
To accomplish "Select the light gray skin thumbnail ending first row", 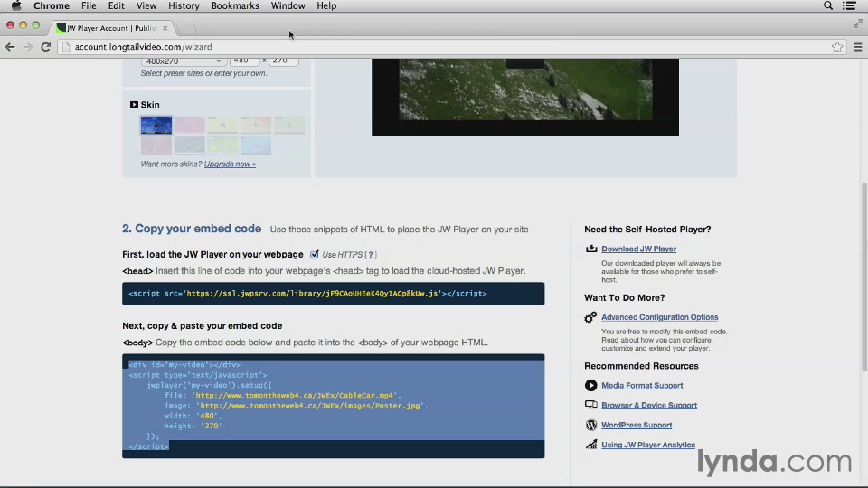I will [x=289, y=125].
